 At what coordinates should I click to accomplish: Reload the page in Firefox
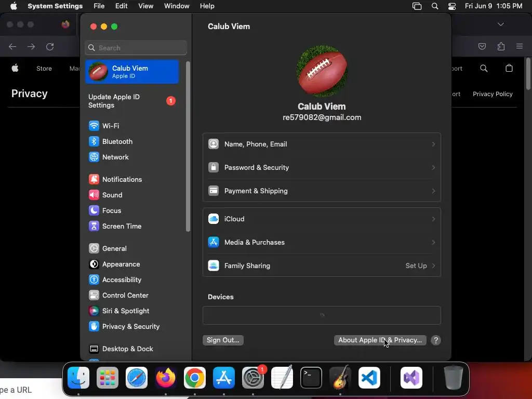50,46
